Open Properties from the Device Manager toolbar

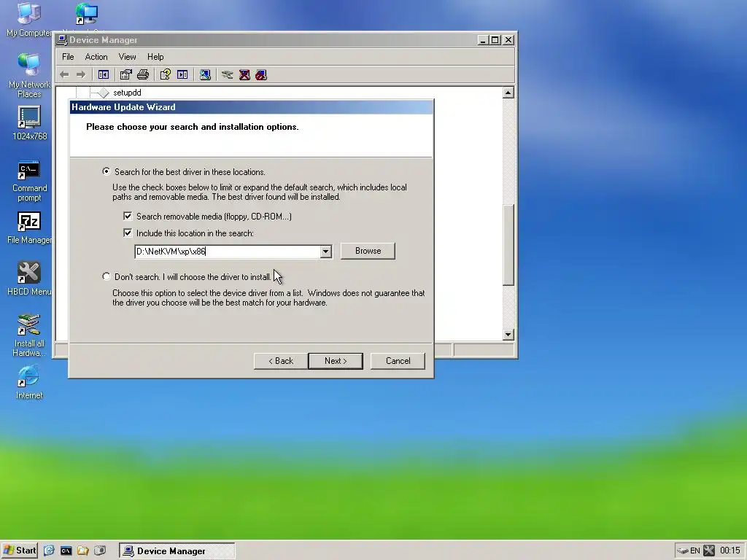coord(125,75)
